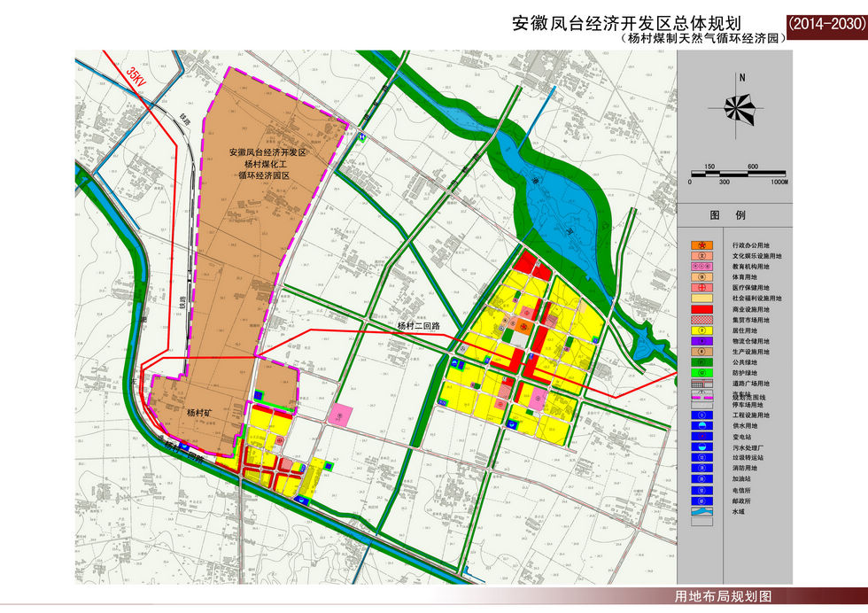Click the 杨村矿 label on map

[201, 413]
